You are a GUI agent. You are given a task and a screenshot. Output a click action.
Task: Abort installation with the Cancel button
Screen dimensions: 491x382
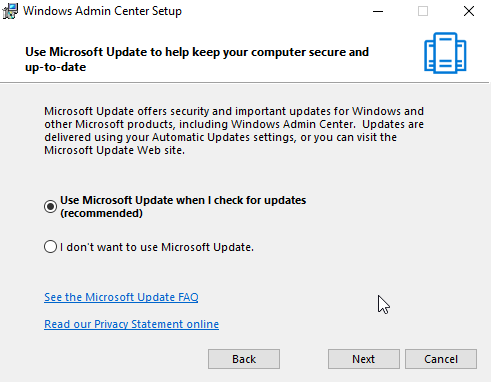tap(441, 359)
